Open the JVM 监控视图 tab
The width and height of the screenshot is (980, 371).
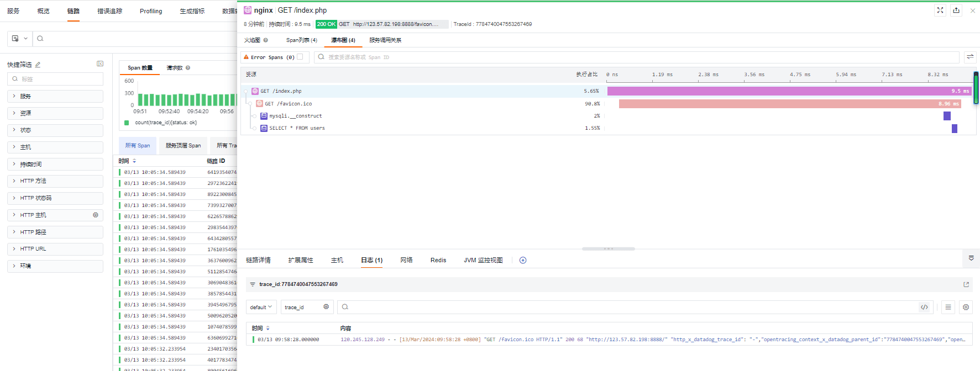pos(483,260)
